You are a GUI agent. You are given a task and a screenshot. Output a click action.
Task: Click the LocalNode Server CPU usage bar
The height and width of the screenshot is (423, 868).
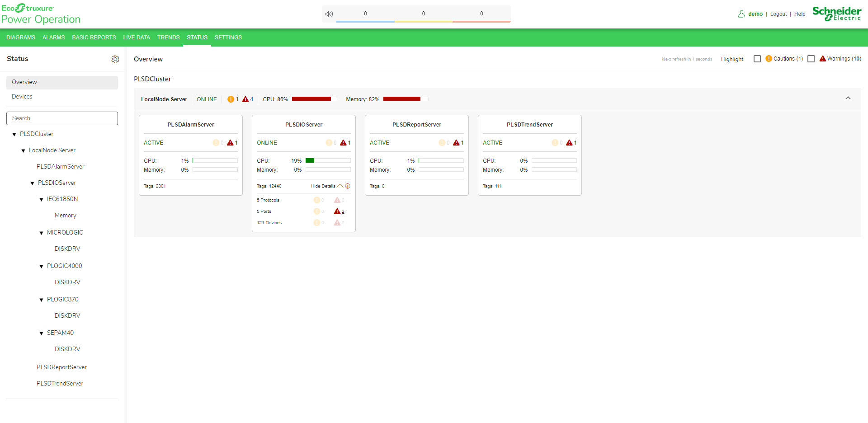[x=314, y=99]
